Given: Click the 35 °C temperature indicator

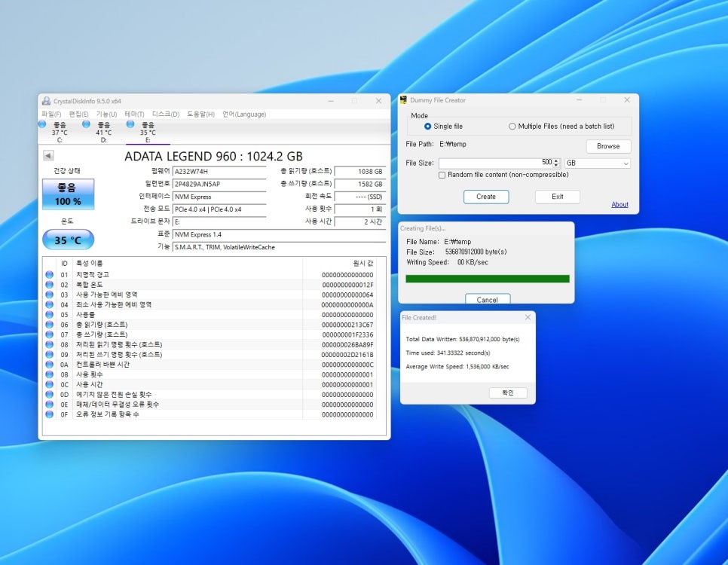Looking at the screenshot, I should click(68, 240).
